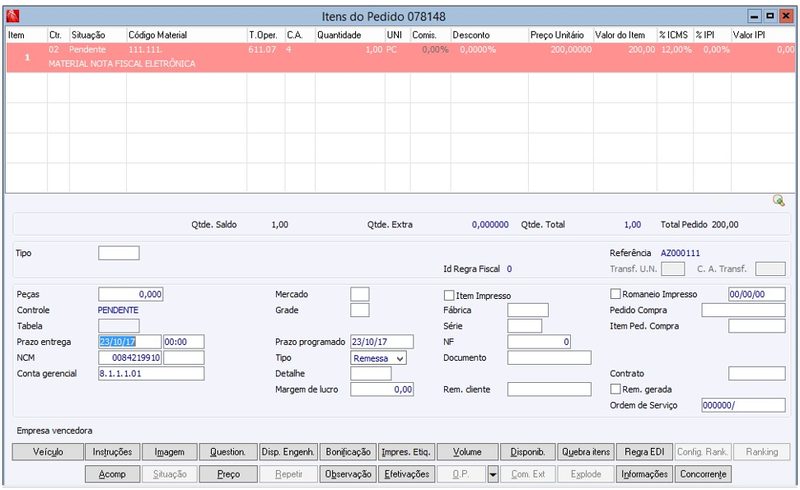Open the Observação button

pos(348,474)
